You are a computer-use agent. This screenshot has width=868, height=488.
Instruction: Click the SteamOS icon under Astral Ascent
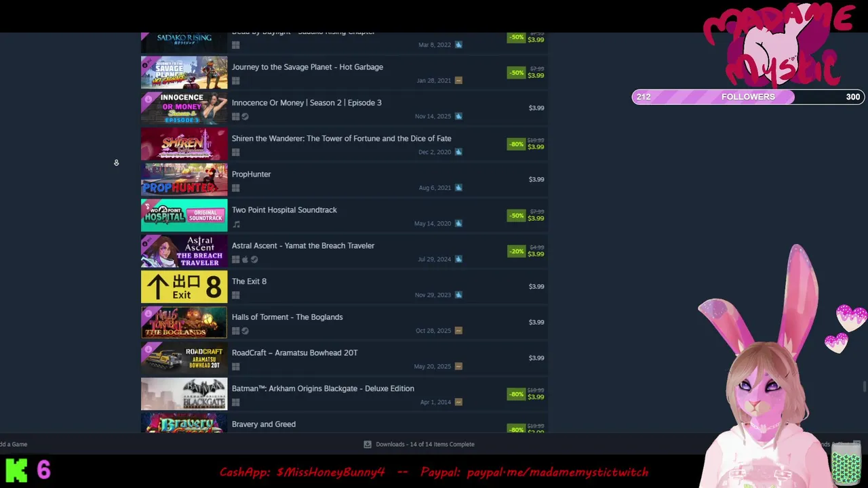254,260
